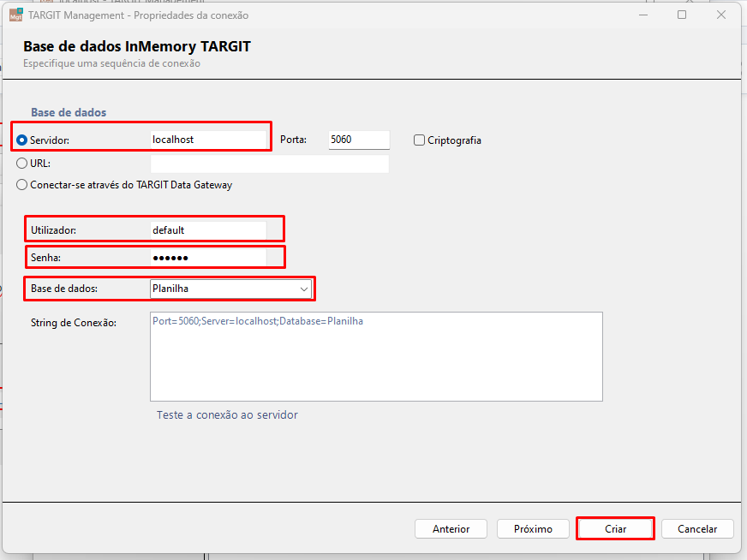Click the Próximo button

pos(533,528)
